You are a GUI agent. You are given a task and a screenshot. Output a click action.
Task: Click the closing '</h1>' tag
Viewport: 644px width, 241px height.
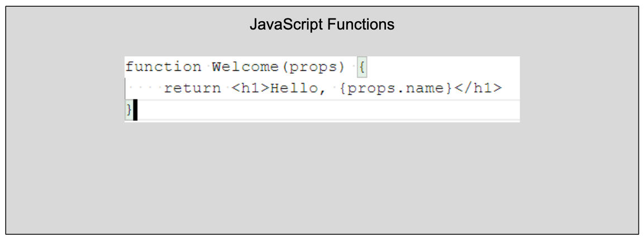477,88
